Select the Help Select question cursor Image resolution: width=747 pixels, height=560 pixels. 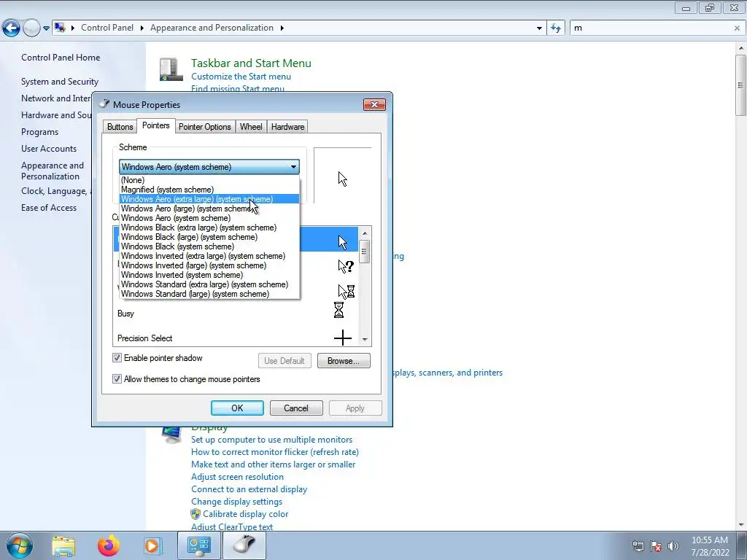click(x=346, y=266)
